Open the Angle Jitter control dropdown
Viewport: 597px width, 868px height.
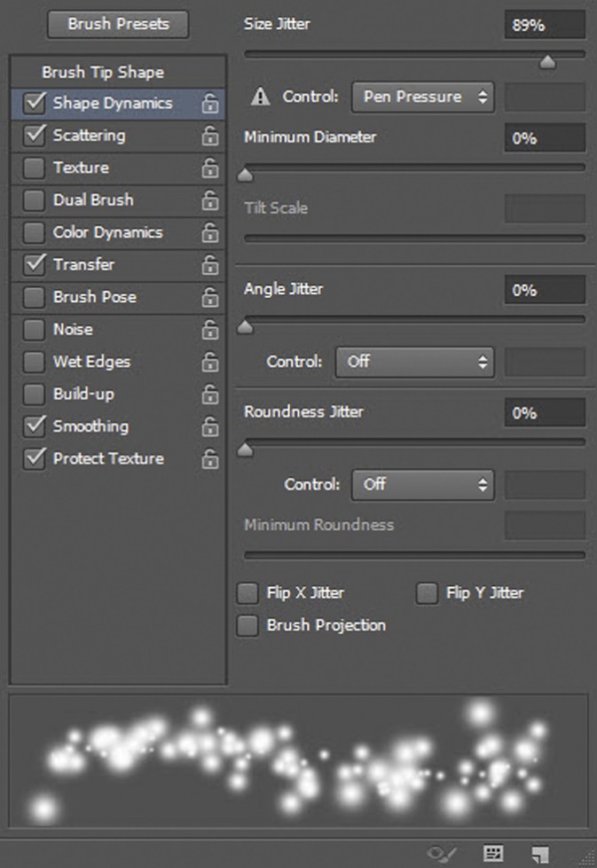pyautogui.click(x=414, y=362)
